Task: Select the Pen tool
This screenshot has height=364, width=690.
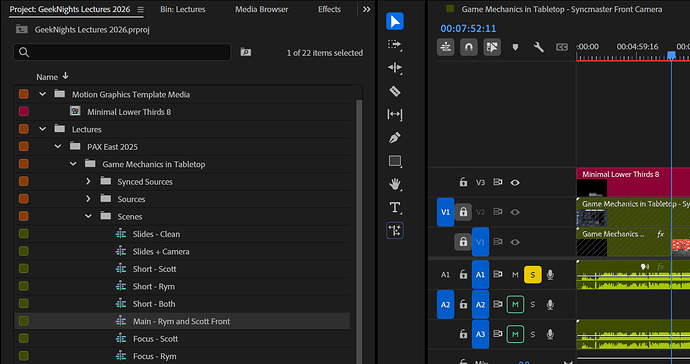Action: [x=395, y=138]
